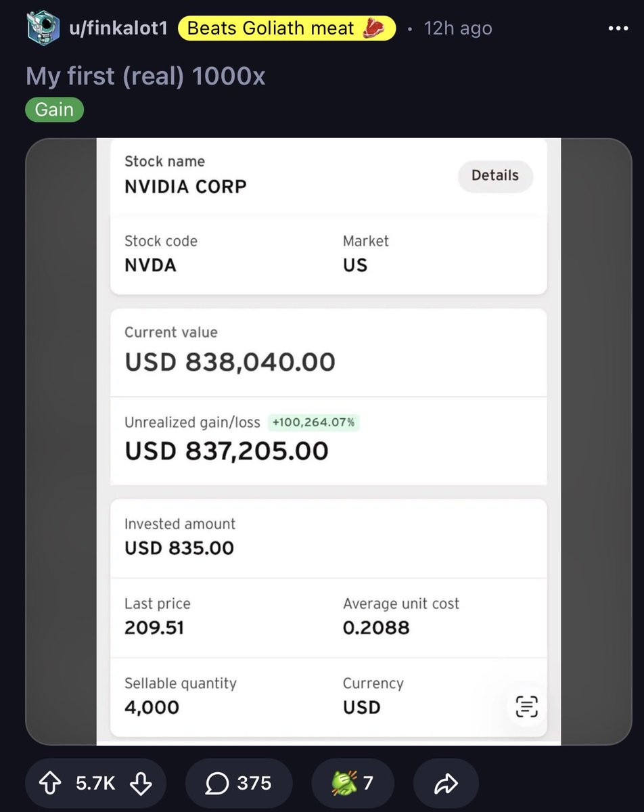Viewport: 644px width, 812px height.
Task: Share this post with arrow icon
Action: point(446,783)
